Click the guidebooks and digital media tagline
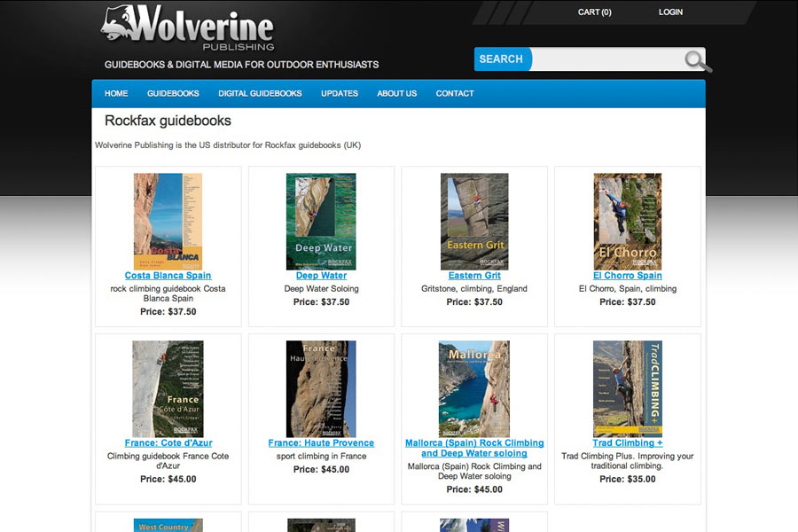The width and height of the screenshot is (798, 532). tap(242, 65)
